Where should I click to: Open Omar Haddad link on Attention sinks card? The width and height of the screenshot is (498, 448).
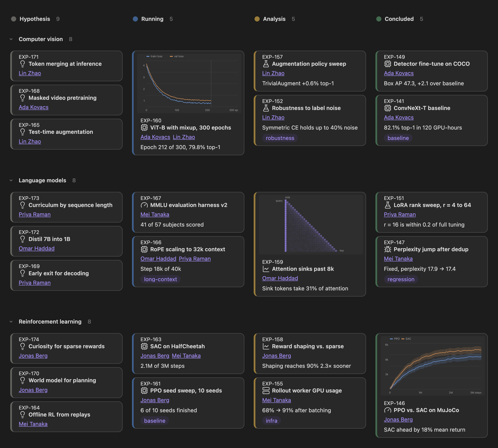280,278
